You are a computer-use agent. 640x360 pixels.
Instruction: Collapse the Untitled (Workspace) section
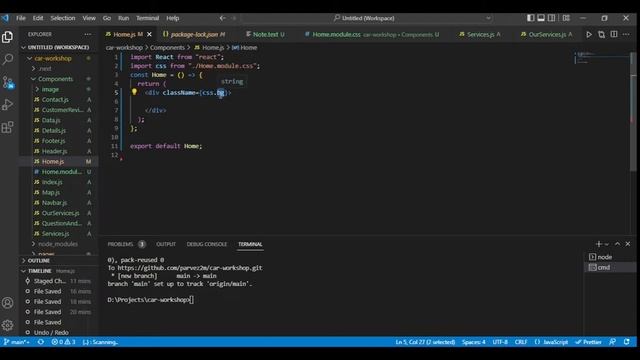(x=58, y=47)
